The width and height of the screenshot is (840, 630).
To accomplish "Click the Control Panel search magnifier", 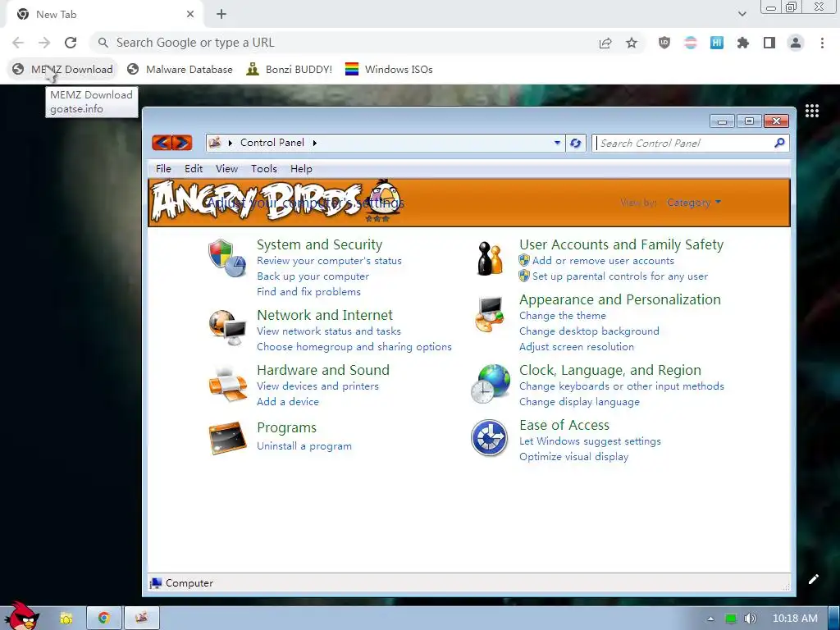I will [779, 143].
